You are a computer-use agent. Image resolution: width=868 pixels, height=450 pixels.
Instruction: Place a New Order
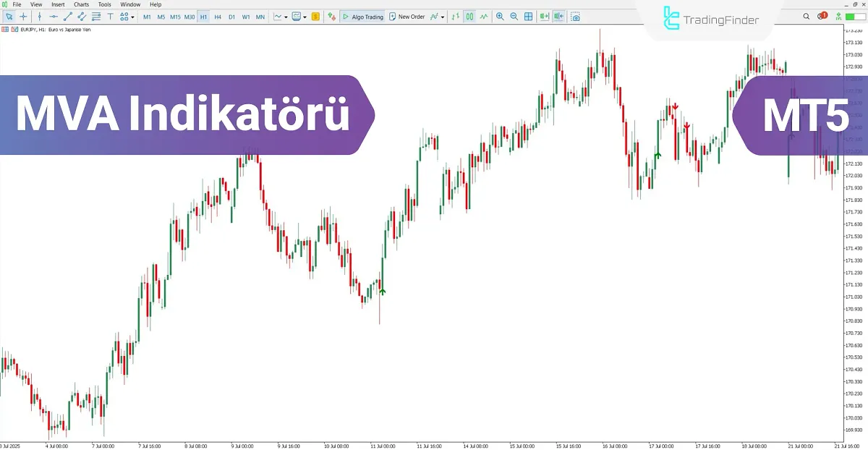[409, 16]
